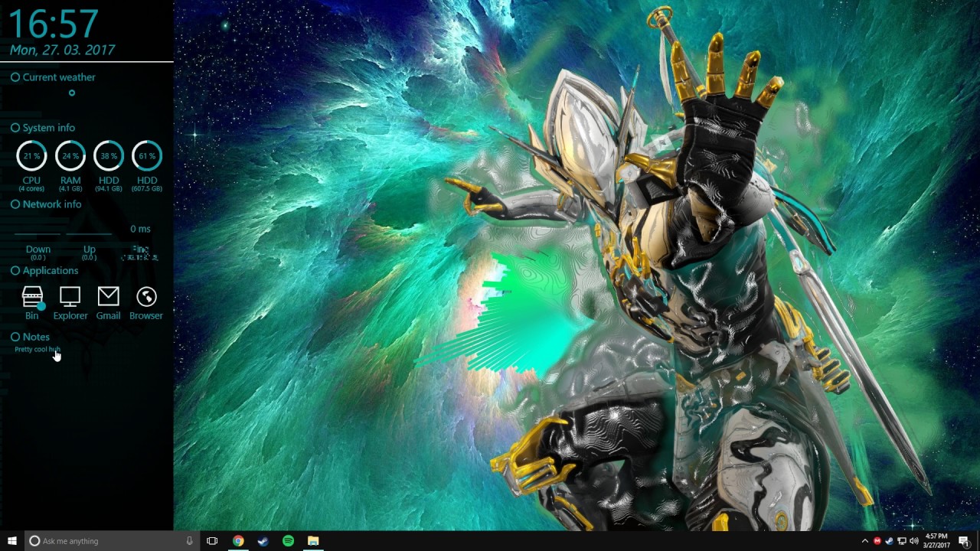Open Google Chrome from the taskbar
This screenshot has width=980, height=551.
[x=238, y=541]
